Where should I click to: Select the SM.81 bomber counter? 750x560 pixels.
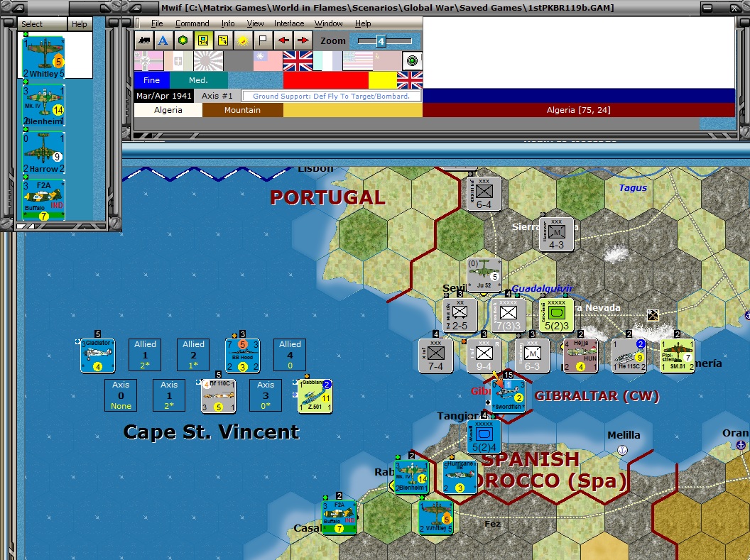(678, 356)
